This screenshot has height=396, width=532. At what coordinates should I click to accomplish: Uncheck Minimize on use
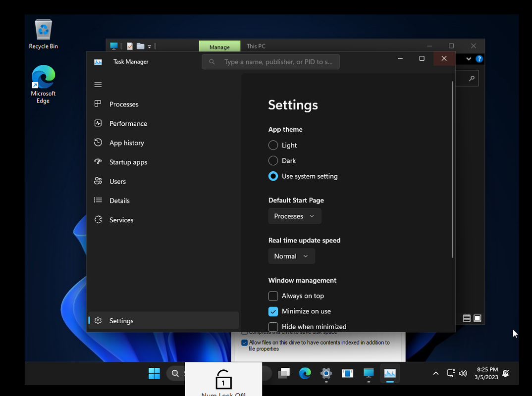273,311
